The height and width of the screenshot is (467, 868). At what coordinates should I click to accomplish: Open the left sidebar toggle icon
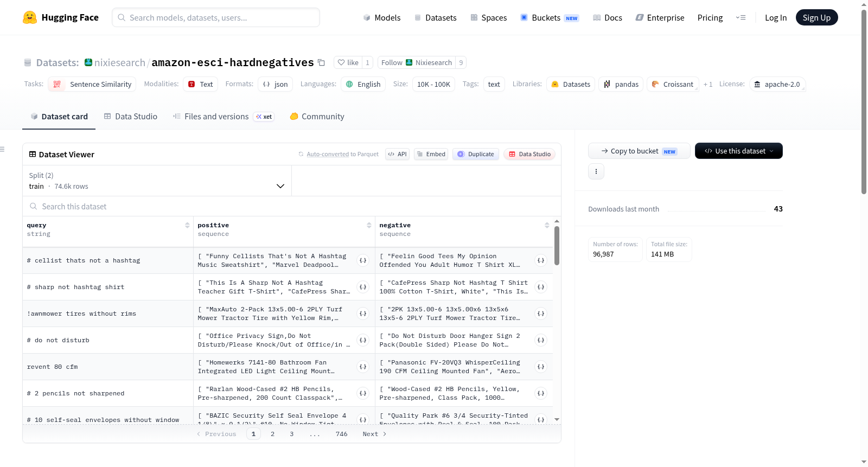click(x=3, y=149)
